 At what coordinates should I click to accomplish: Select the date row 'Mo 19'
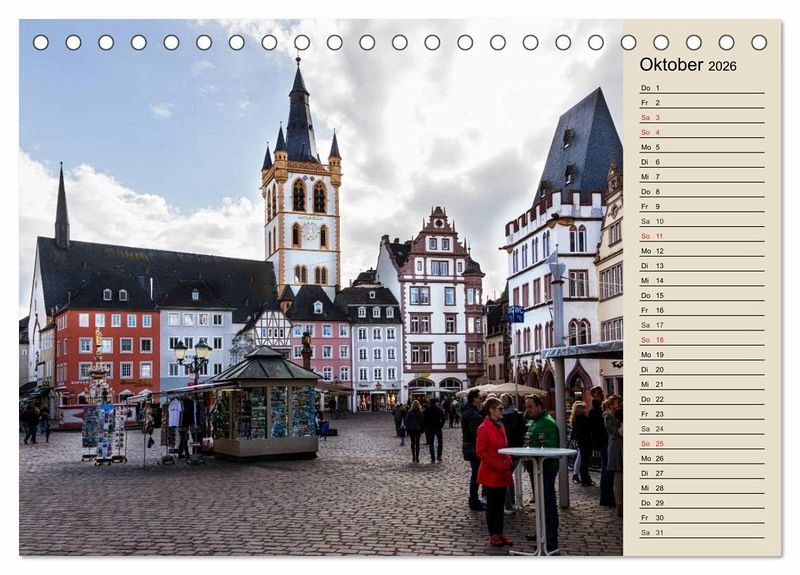(702, 354)
